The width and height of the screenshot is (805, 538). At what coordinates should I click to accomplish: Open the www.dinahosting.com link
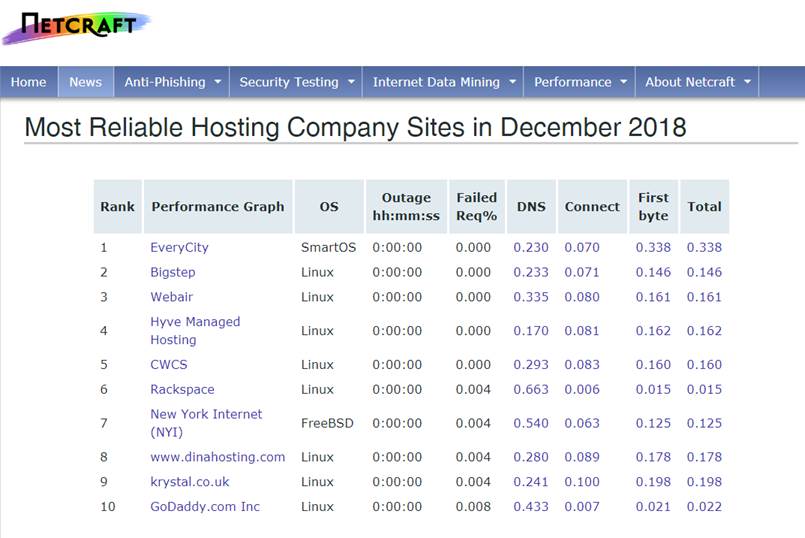click(x=218, y=457)
